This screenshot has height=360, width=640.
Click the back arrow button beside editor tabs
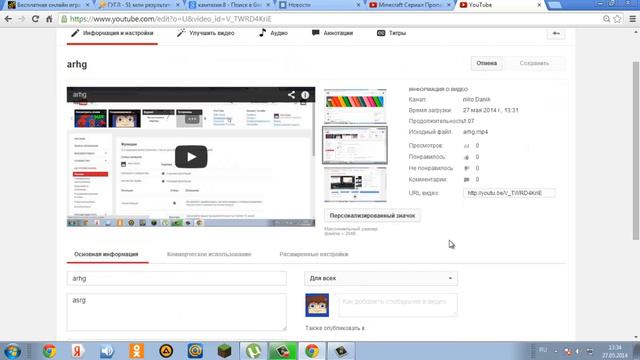(x=556, y=33)
